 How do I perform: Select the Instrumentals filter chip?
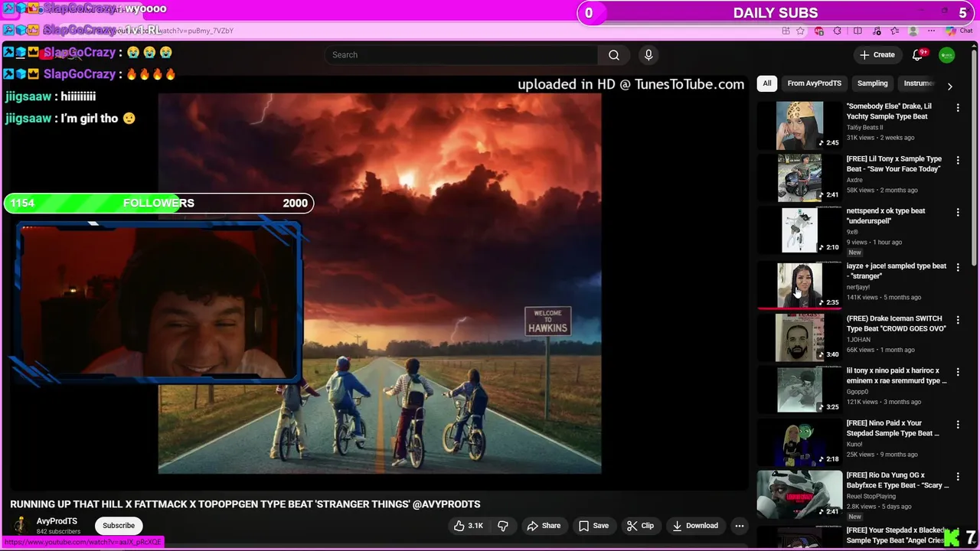(919, 83)
